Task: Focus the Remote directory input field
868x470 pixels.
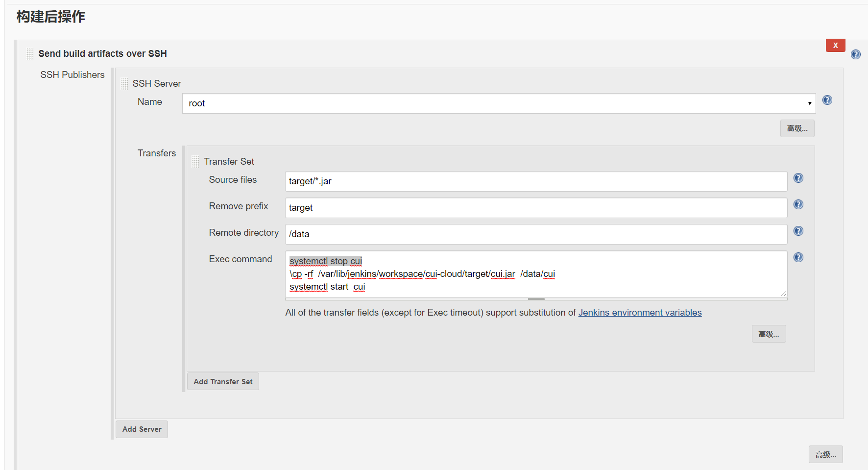Action: pyautogui.click(x=536, y=234)
